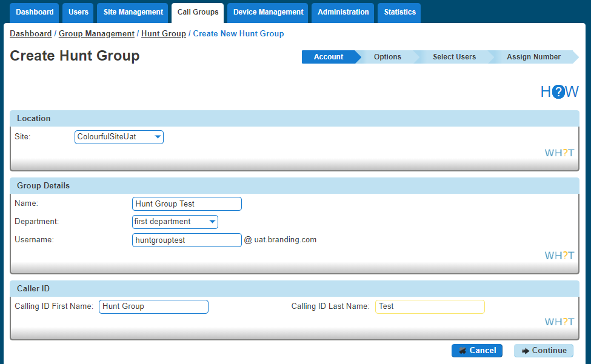Switch to the Administration tab
Screen dimensions: 591x364
coord(343,13)
